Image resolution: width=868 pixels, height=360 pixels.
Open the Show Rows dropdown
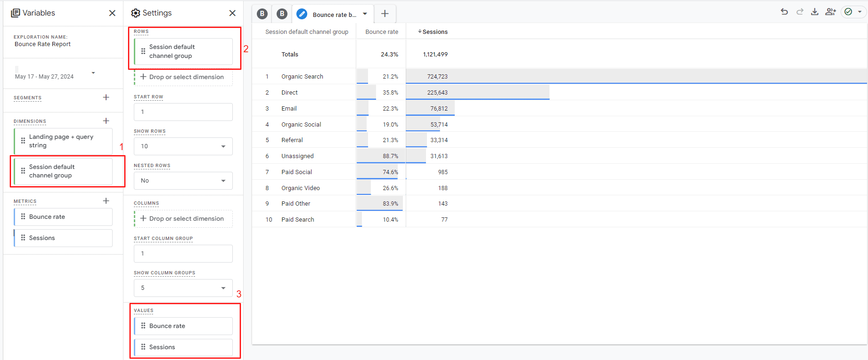tap(183, 146)
